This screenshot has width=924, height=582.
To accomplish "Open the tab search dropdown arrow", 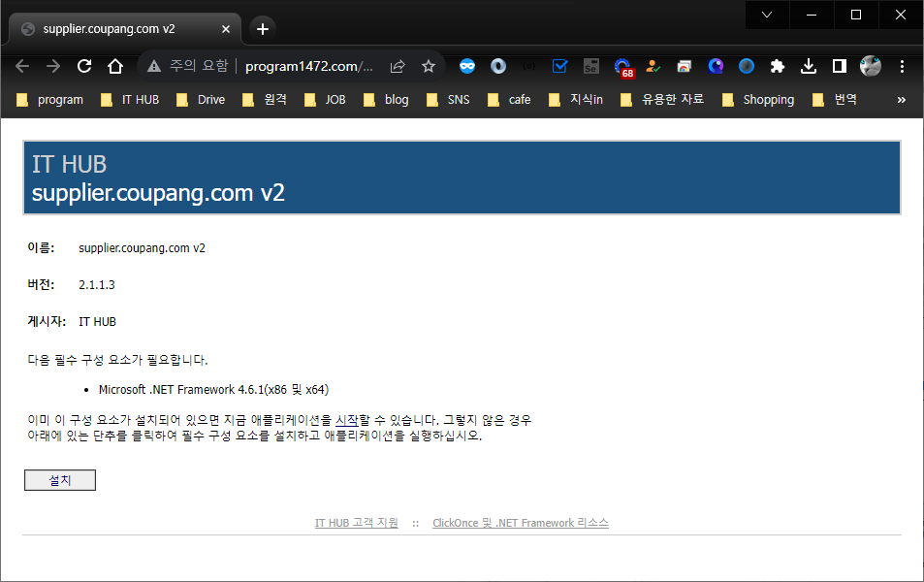I will 767,15.
